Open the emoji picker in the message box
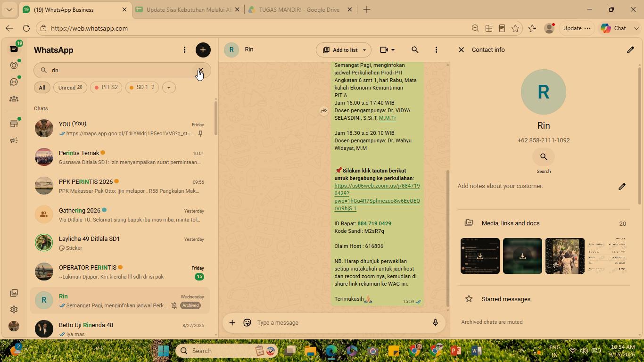 coord(247,322)
